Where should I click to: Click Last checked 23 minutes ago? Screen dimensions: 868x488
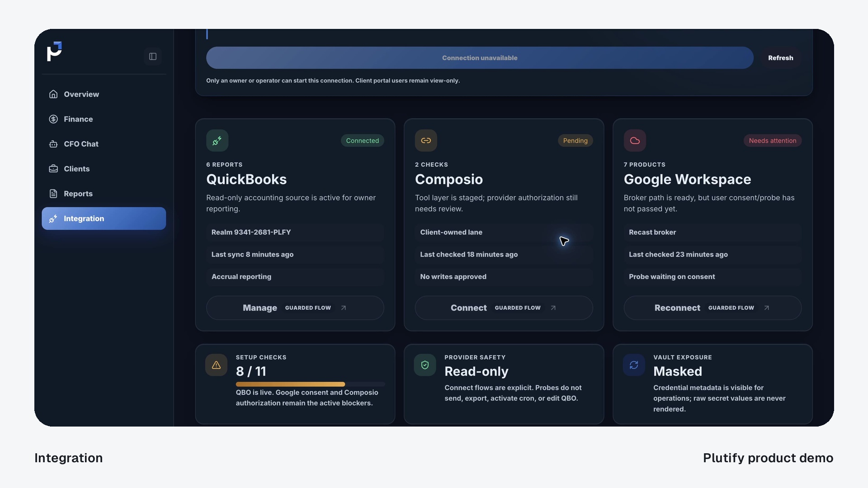[712, 254]
